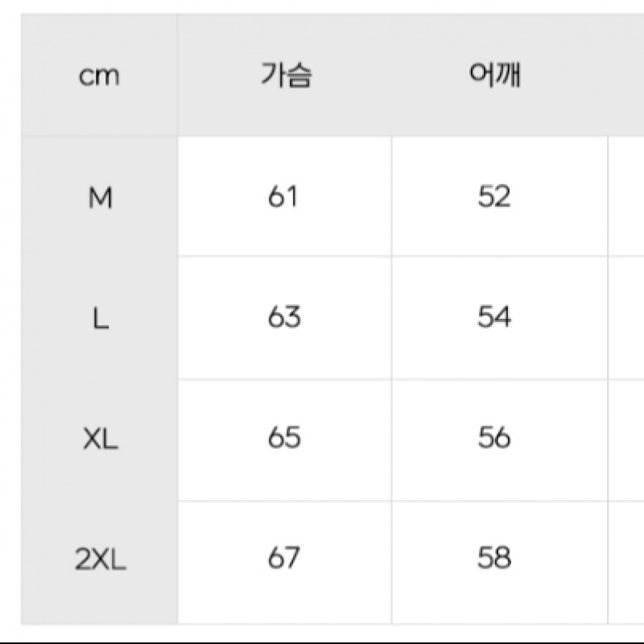Viewport: 644px width, 644px height.
Task: Click the cm unit header cell
Action: [99, 76]
